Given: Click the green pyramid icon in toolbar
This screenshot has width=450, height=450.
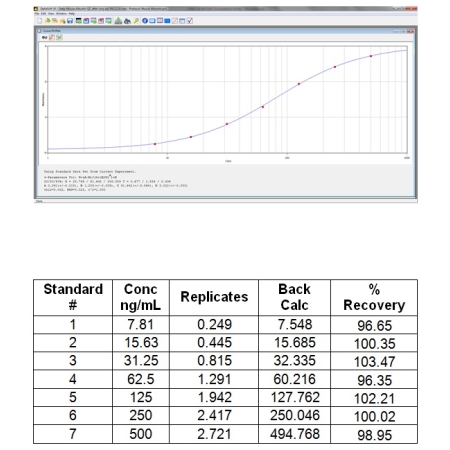Looking at the screenshot, I should click(118, 21).
